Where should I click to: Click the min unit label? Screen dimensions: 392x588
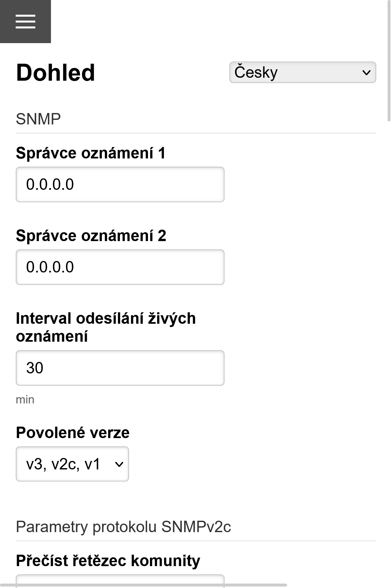click(x=25, y=399)
